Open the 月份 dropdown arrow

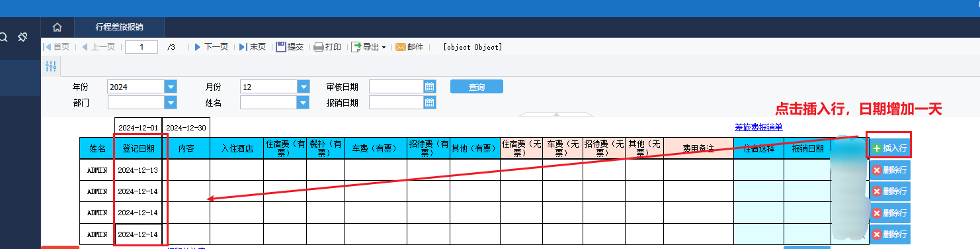[304, 87]
